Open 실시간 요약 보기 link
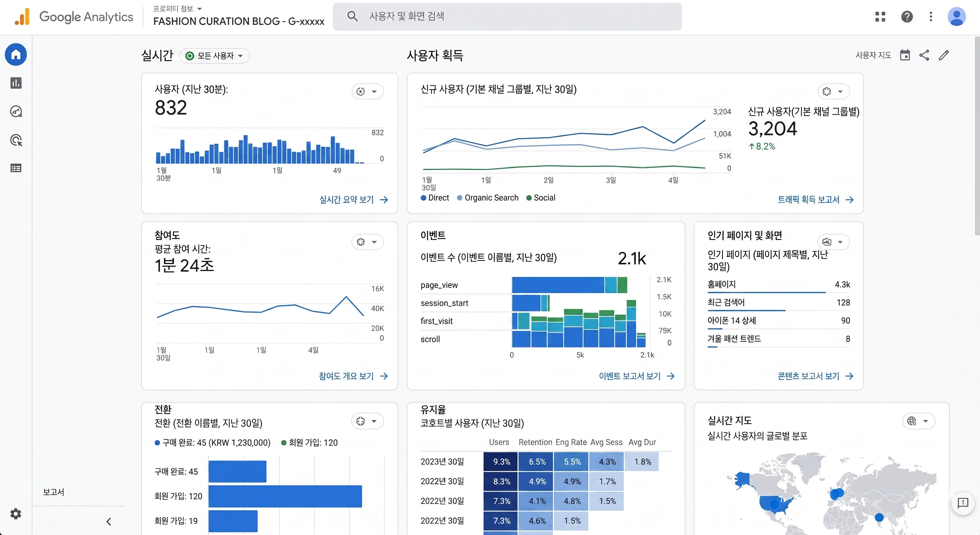 point(353,200)
